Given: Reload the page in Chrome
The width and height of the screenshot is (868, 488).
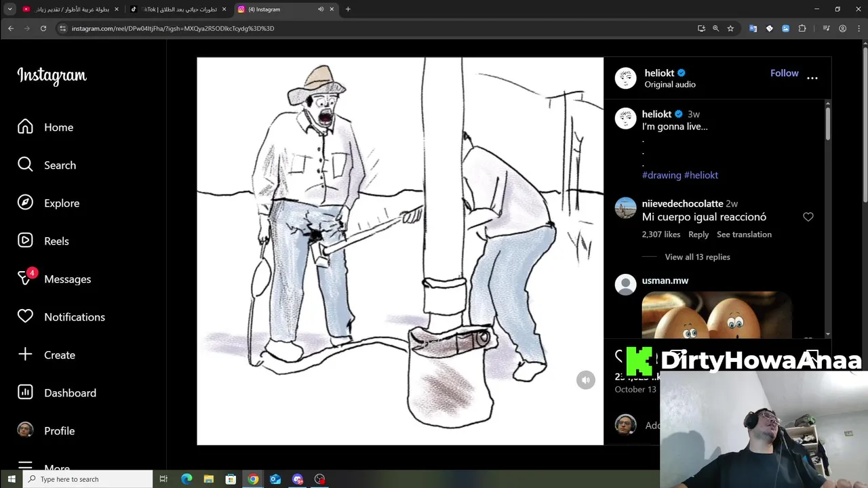Looking at the screenshot, I should tap(43, 28).
